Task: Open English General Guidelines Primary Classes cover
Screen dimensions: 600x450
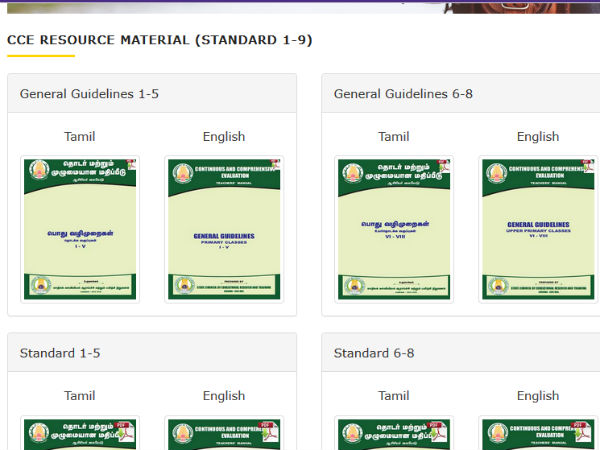Action: [224, 229]
